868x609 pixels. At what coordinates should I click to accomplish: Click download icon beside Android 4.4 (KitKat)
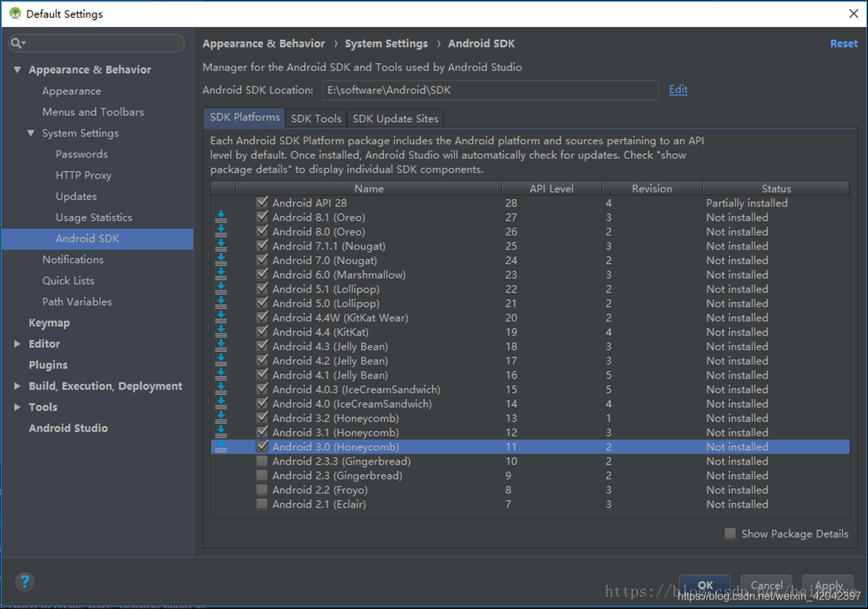221,332
